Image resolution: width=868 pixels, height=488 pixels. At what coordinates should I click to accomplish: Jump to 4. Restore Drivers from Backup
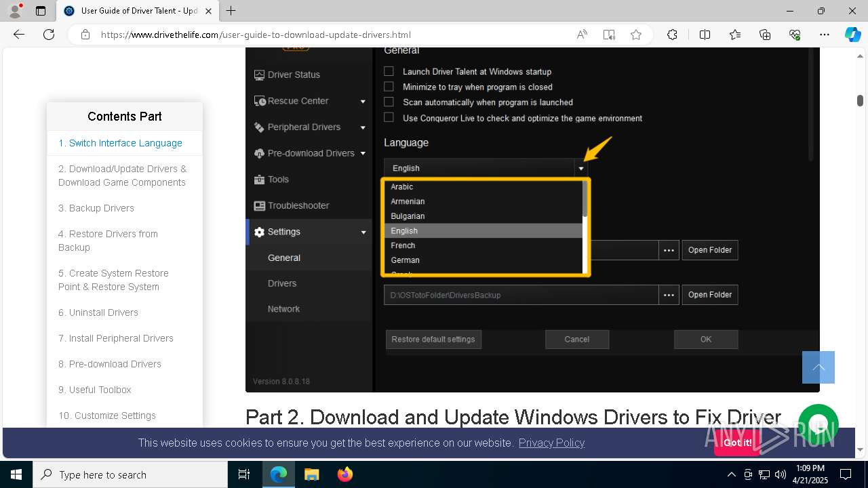[108, 241]
